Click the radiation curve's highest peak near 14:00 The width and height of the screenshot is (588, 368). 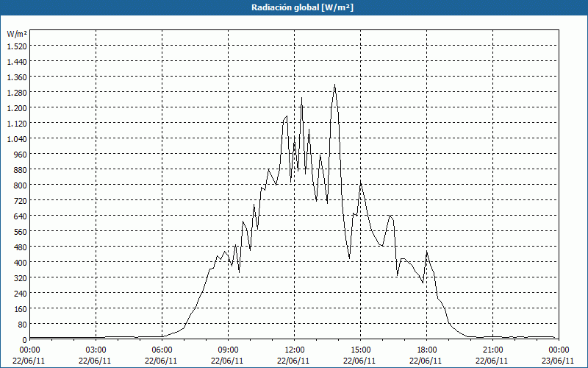tap(335, 85)
